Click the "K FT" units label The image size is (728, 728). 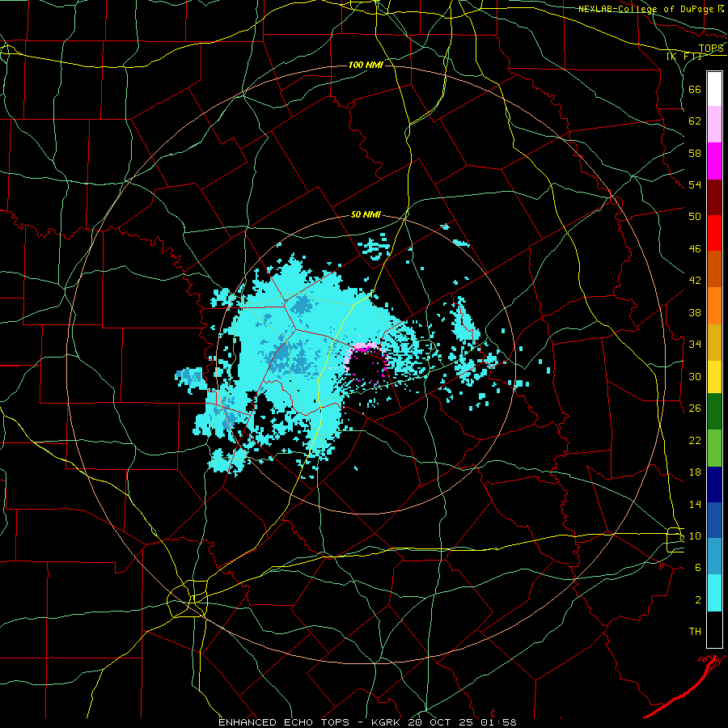tap(684, 56)
